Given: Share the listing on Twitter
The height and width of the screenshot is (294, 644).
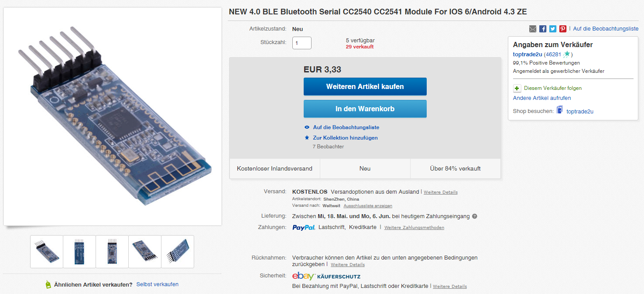Looking at the screenshot, I should [552, 28].
